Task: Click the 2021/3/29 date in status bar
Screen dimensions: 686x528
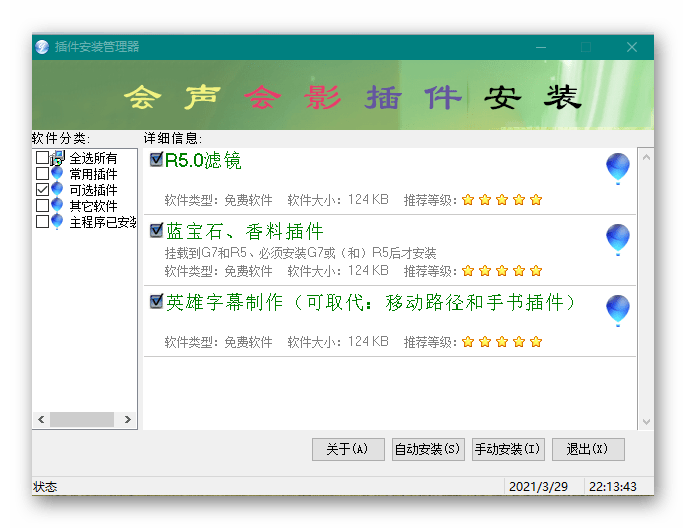Action: 539,487
